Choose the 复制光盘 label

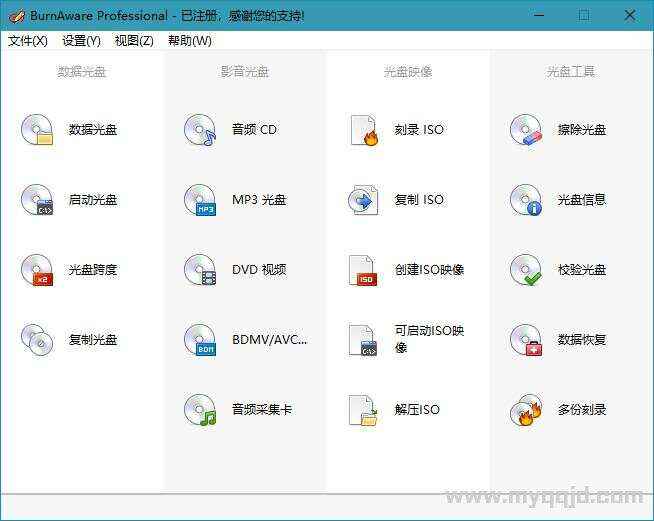[x=93, y=340]
